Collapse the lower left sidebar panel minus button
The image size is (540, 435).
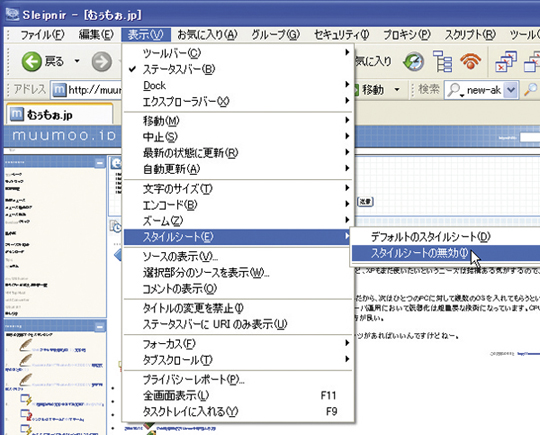click(x=100, y=326)
